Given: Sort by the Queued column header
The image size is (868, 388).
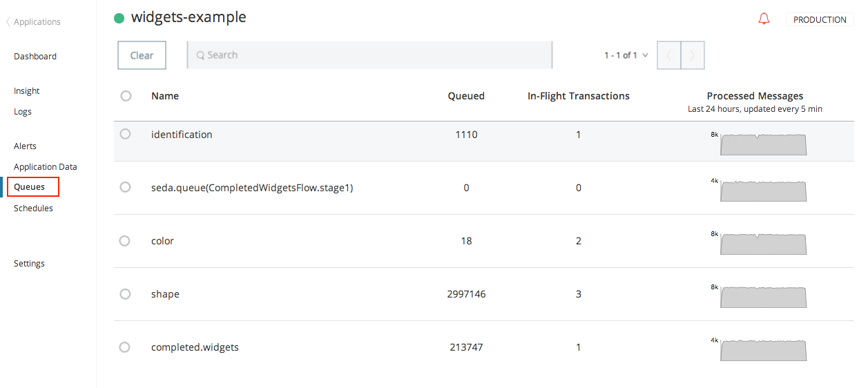Looking at the screenshot, I should (x=466, y=96).
